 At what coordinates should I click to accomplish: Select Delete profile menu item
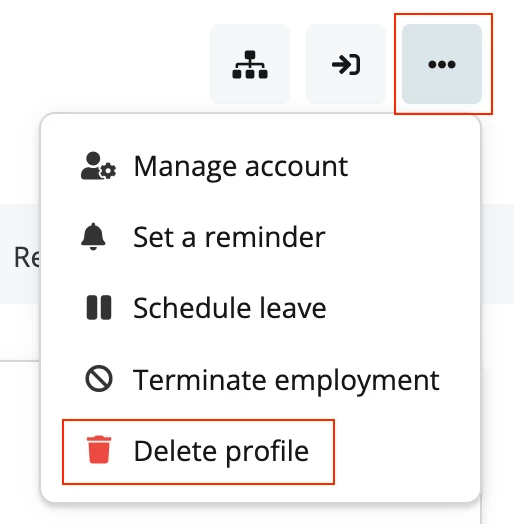(x=199, y=451)
